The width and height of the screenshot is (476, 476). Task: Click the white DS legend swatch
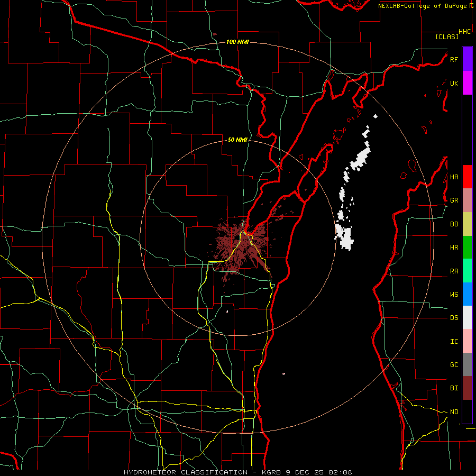pos(467,317)
